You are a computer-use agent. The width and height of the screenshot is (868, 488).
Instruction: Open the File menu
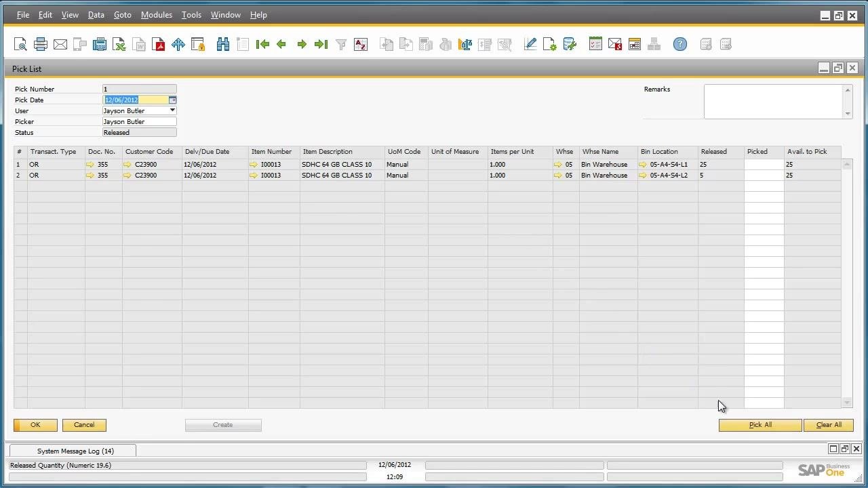[x=22, y=15]
